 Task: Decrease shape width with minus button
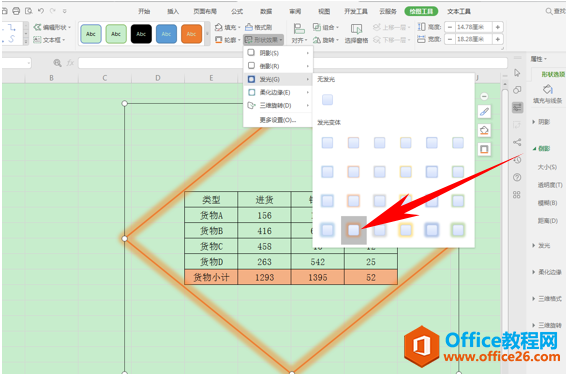[x=450, y=39]
